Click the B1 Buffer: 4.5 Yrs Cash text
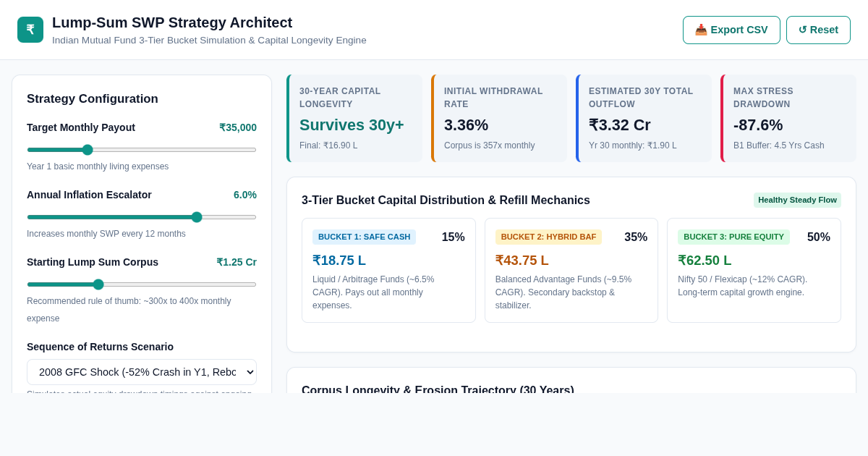 (x=779, y=145)
